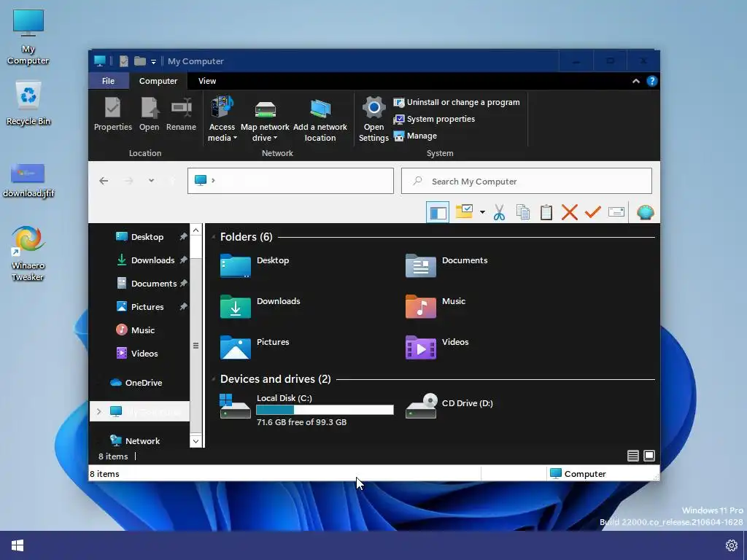Collapse the ribbon with the chevron arrow
The width and height of the screenshot is (747, 560).
[x=636, y=81]
